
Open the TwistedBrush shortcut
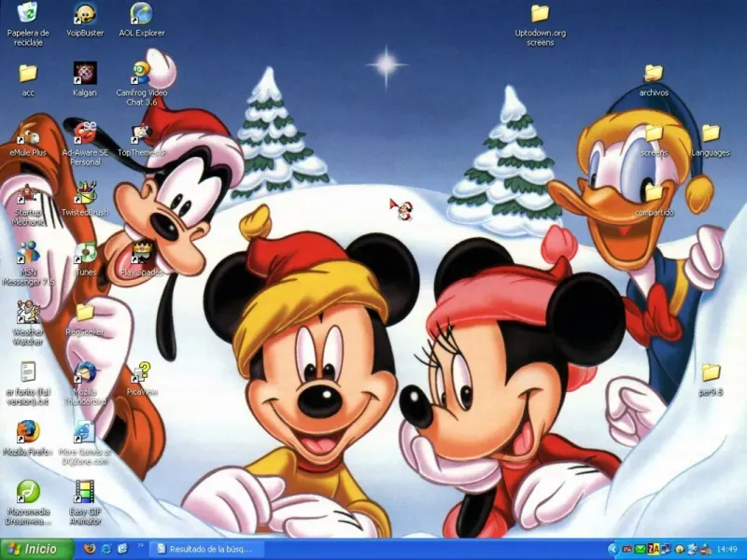85,200
